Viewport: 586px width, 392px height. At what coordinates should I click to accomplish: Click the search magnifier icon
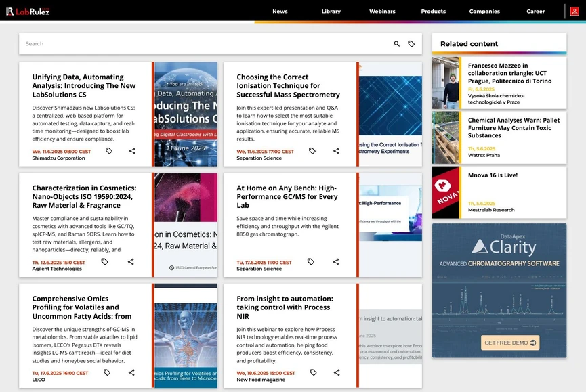(397, 44)
